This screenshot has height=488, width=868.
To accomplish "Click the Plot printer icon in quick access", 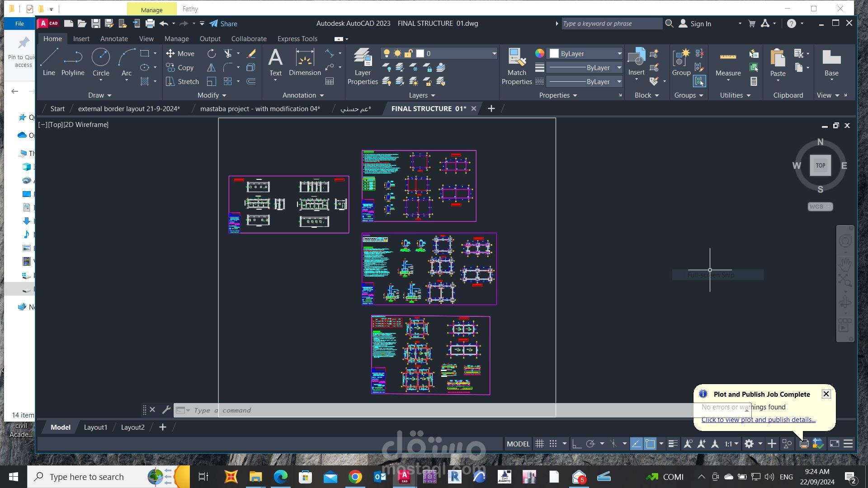I will pyautogui.click(x=150, y=23).
